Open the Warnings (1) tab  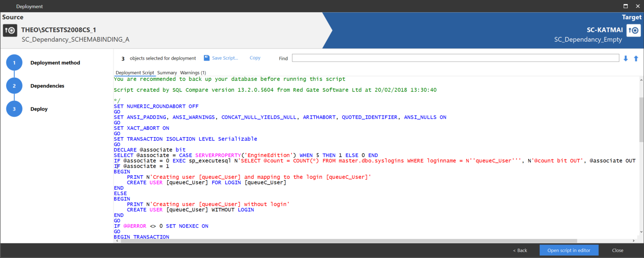tap(193, 73)
